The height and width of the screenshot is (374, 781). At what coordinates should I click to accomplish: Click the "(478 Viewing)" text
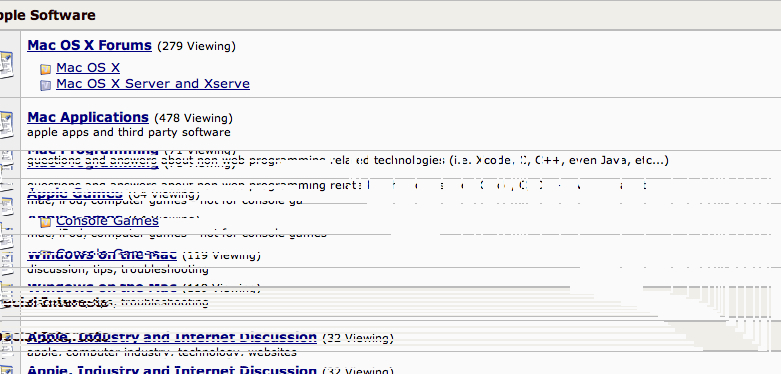coord(193,119)
